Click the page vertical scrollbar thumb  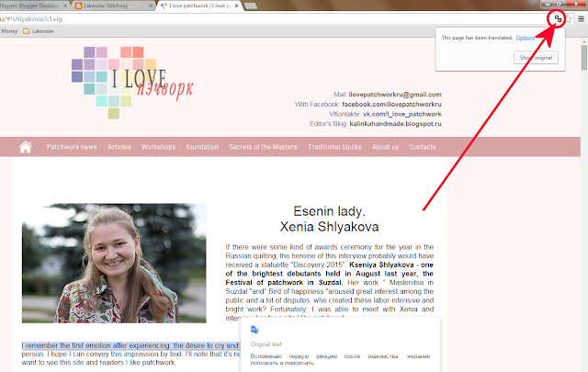pyautogui.click(x=584, y=57)
